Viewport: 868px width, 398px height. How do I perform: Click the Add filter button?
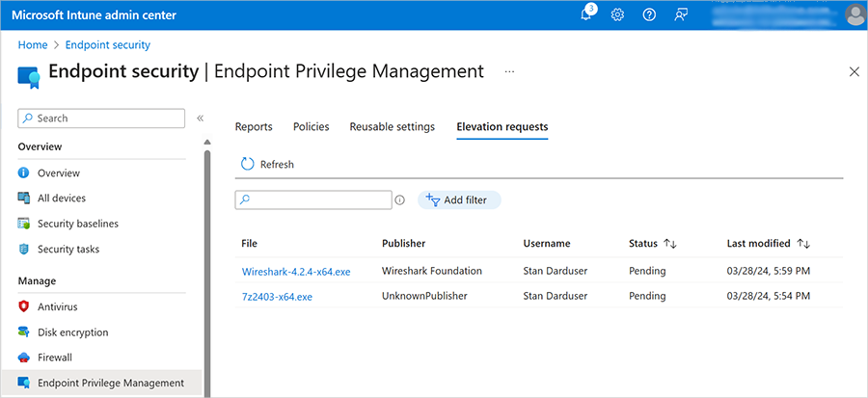tap(459, 200)
